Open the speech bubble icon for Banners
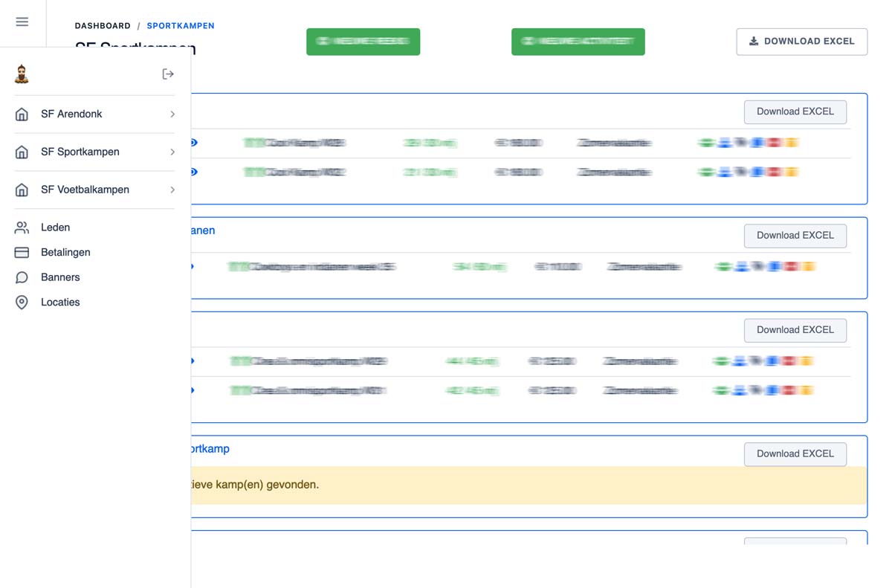This screenshot has width=892, height=588. click(x=22, y=277)
